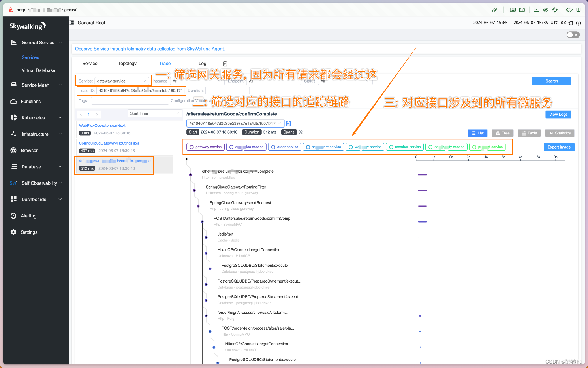Click the browser crosshair target icon

coord(555,10)
